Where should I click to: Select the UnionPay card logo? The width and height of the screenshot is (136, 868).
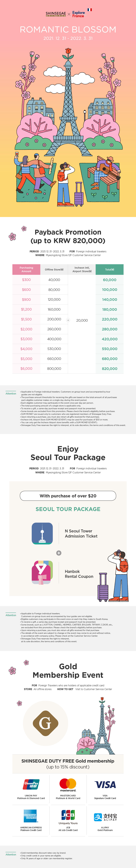coord(31,784)
